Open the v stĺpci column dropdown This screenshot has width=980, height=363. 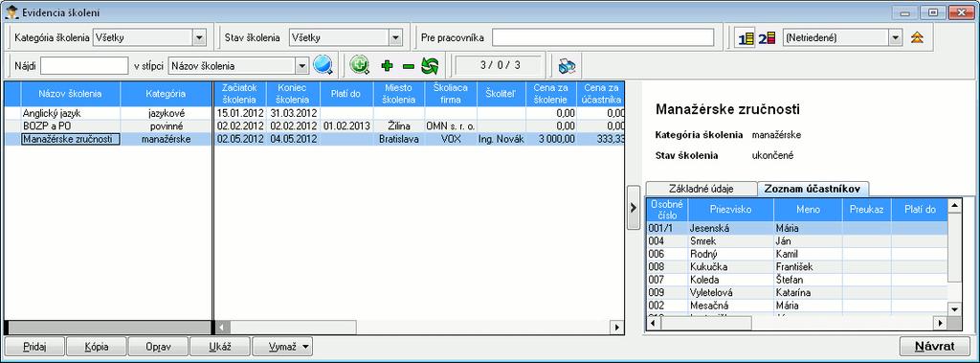(302, 65)
